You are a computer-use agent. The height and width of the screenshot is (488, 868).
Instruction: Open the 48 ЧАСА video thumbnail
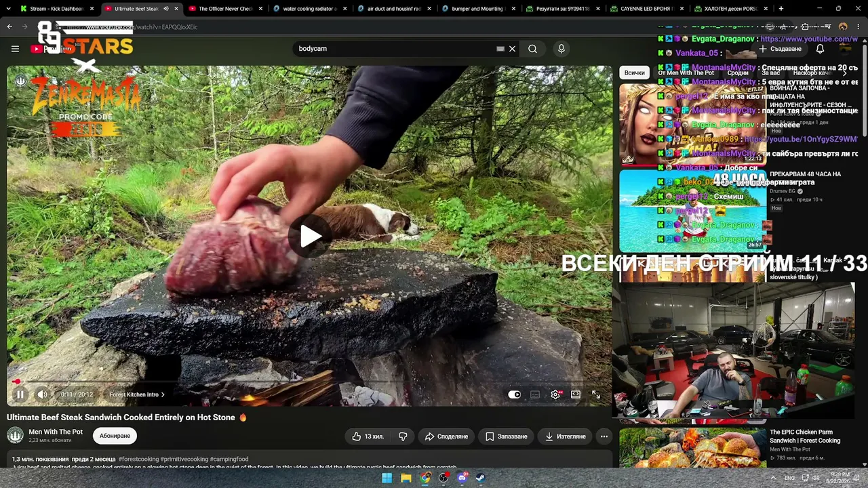[693, 211]
